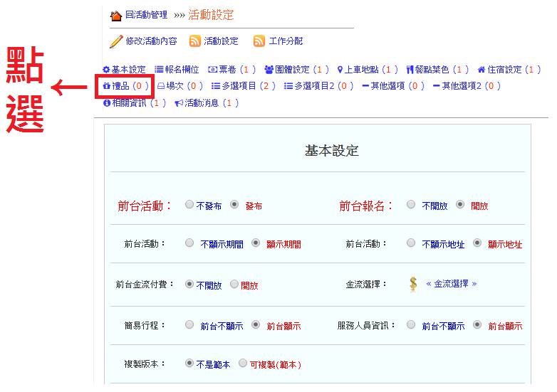
Task: Click the gift icon beside 禮品
Action: pos(107,86)
